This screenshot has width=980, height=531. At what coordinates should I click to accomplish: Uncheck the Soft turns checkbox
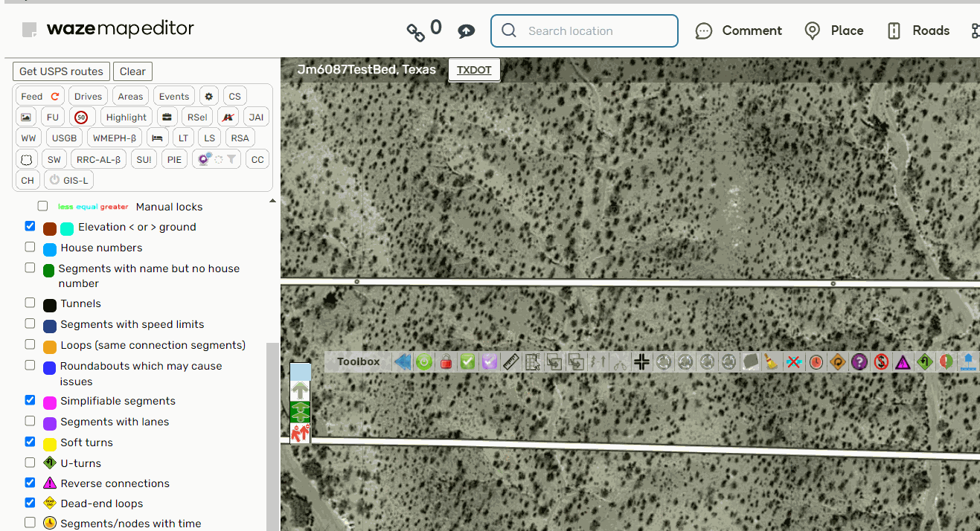tap(30, 442)
